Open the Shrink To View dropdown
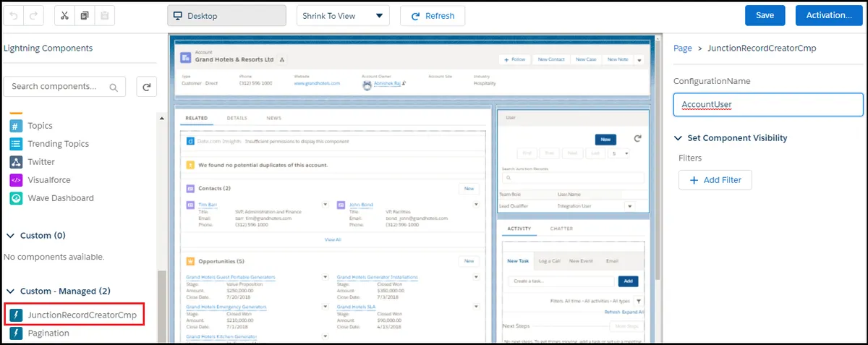868x345 pixels. [343, 16]
